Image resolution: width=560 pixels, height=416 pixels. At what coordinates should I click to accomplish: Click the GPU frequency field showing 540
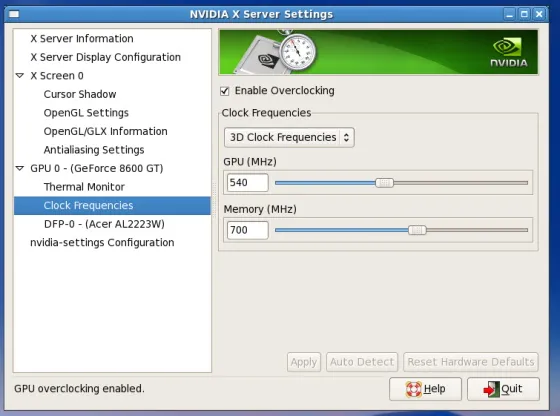(x=248, y=183)
